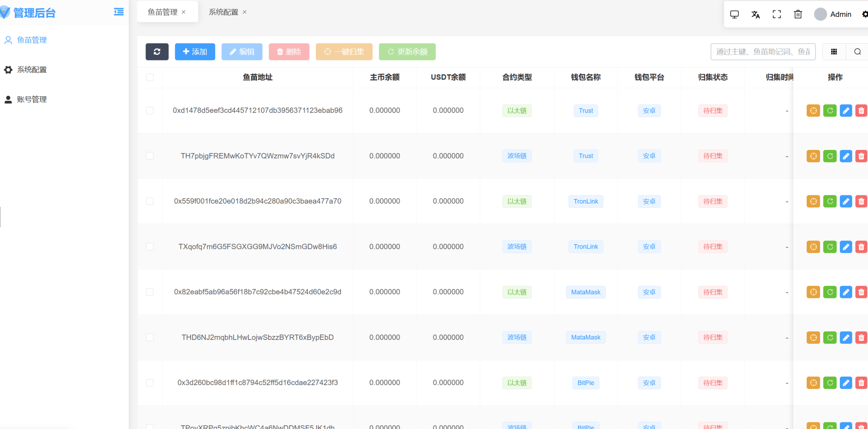The image size is (868, 429).
Task: Switch to the 系统配置 tab
Action: pos(223,12)
